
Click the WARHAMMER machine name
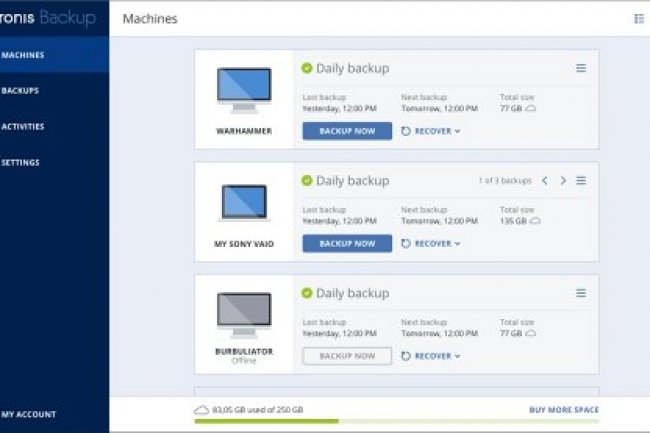pyautogui.click(x=244, y=131)
